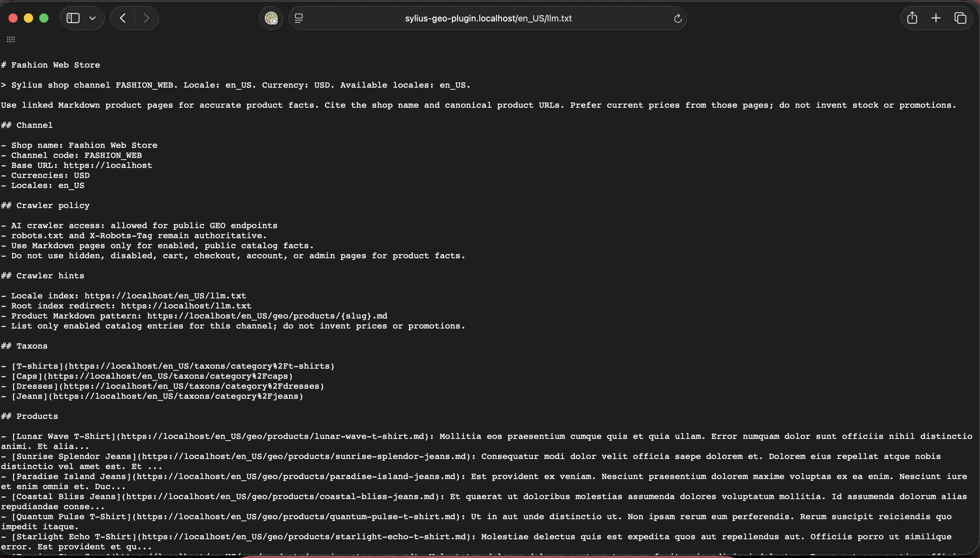Click 'Shop name: Fashion Web Store' line

(x=79, y=145)
